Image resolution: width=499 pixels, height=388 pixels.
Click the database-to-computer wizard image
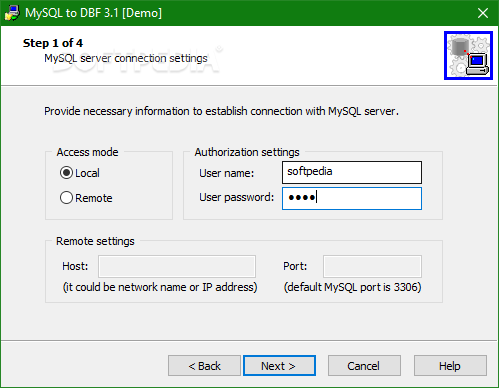pyautogui.click(x=468, y=55)
